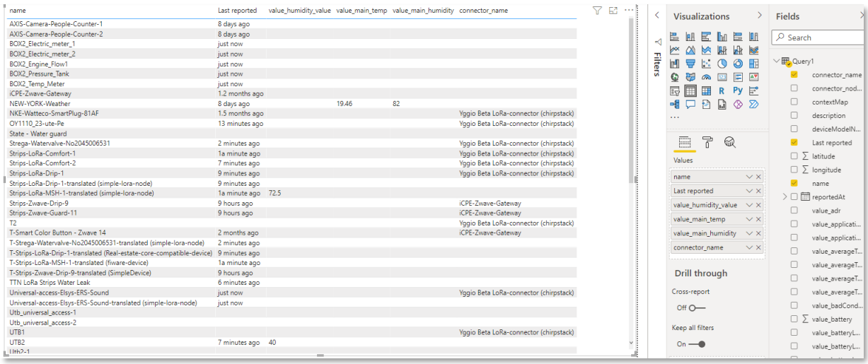Expand the reportedAt date hierarchy
This screenshot has height=364, width=868.
click(x=785, y=196)
